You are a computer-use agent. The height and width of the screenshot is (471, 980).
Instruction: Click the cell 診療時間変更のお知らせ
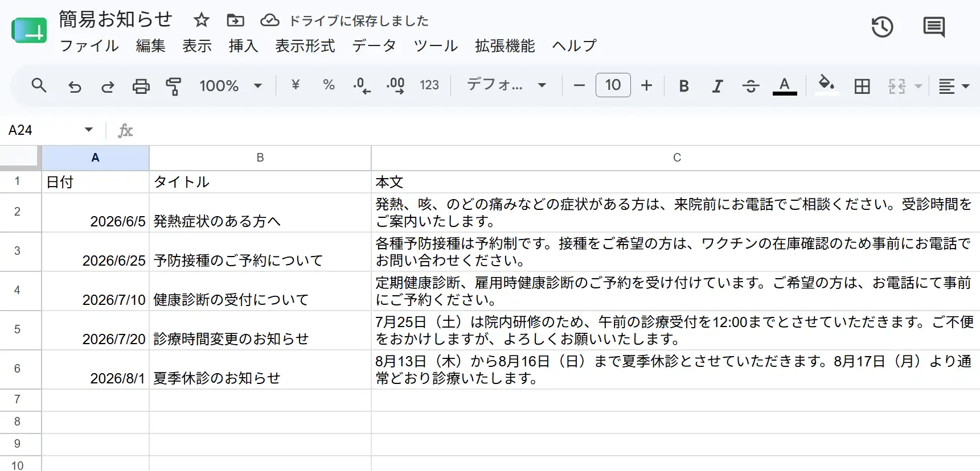(x=260, y=330)
